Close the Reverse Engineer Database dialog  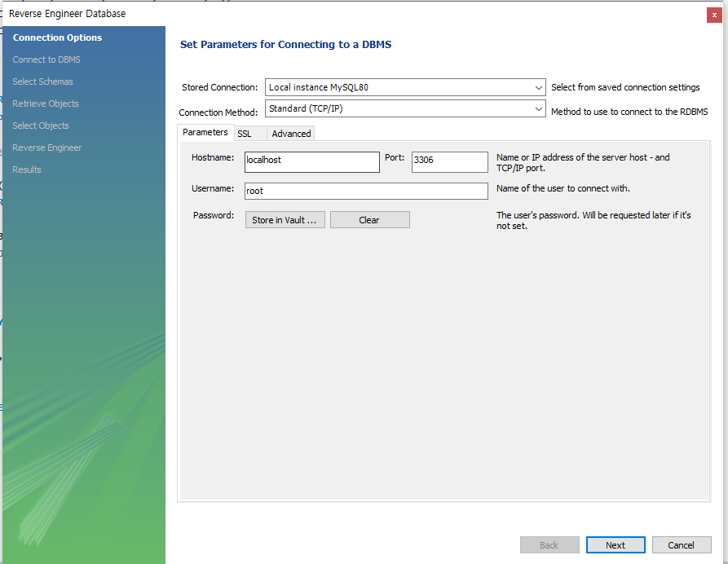pyautogui.click(x=714, y=15)
